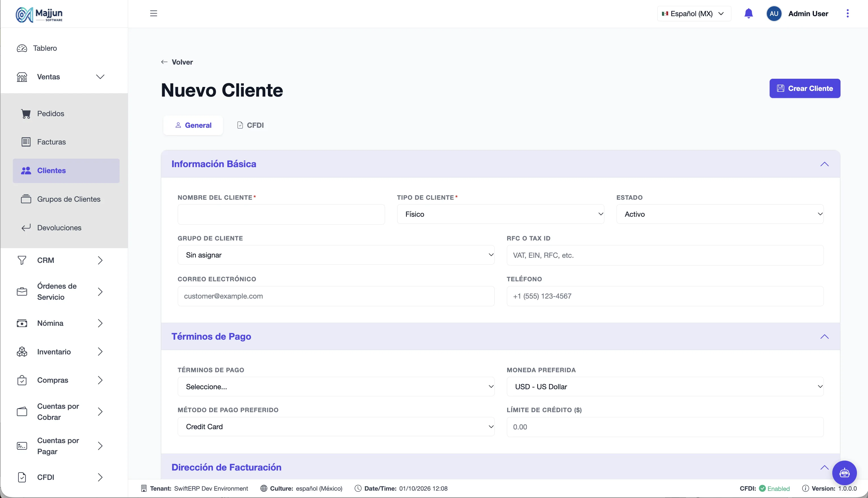Switch to the CFDI tab
This screenshot has width=868, height=498.
click(250, 125)
